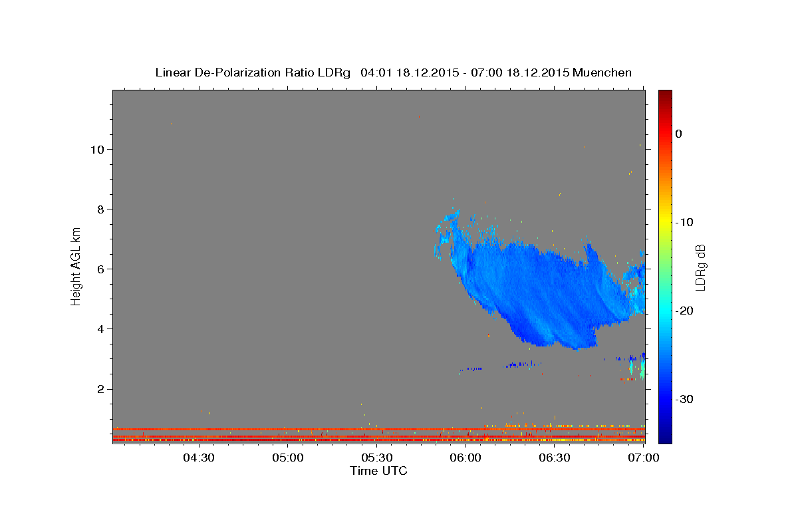Click the 'Height AGL km' axis label
798x532 pixels.
(x=76, y=265)
